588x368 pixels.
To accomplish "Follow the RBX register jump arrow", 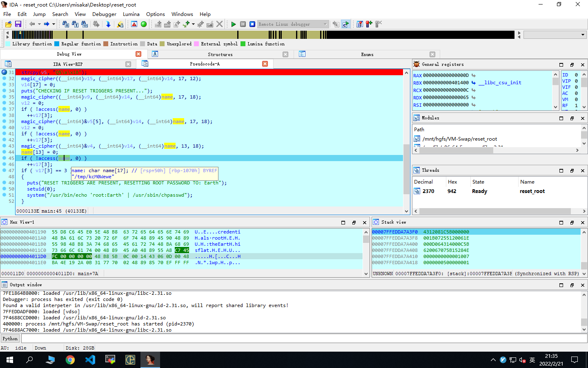I will [x=474, y=83].
